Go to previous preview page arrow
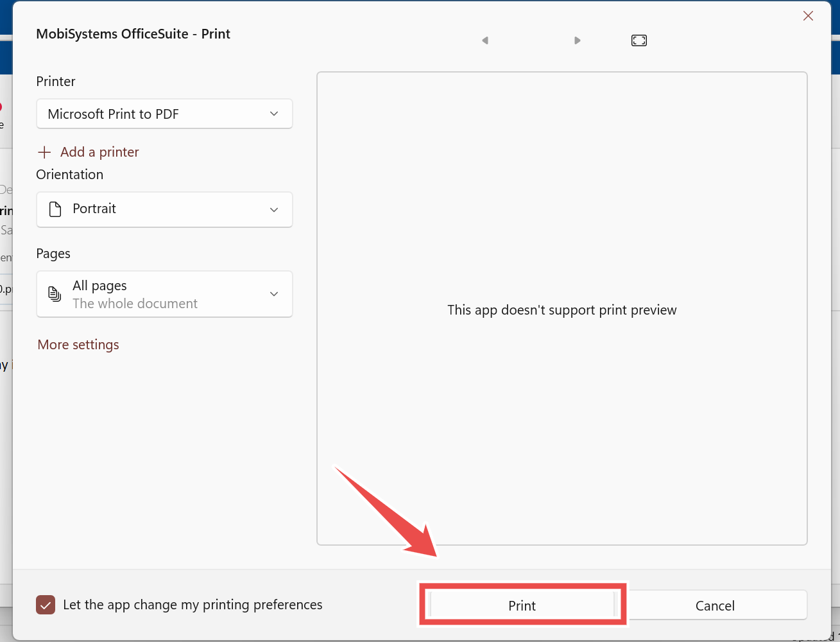The height and width of the screenshot is (642, 840). (485, 40)
